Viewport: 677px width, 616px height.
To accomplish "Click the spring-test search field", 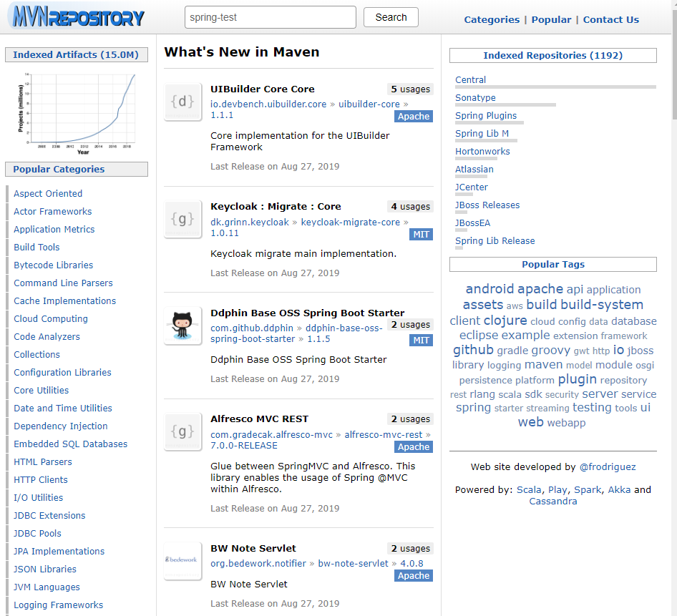I will tap(271, 17).
